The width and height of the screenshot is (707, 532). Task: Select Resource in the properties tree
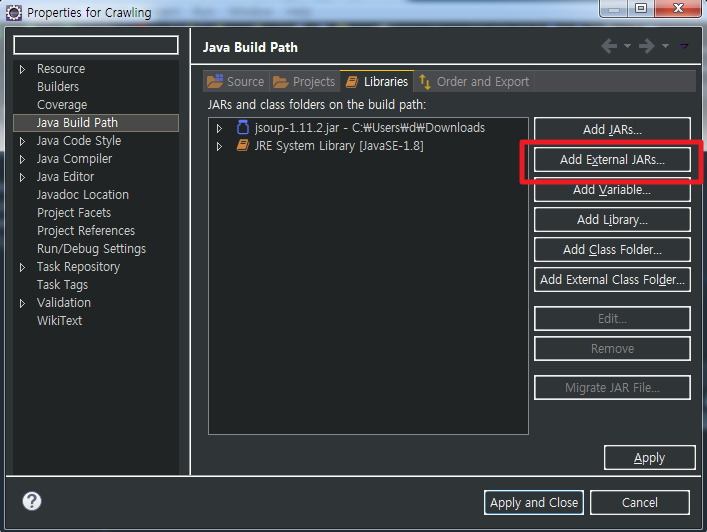(61, 69)
